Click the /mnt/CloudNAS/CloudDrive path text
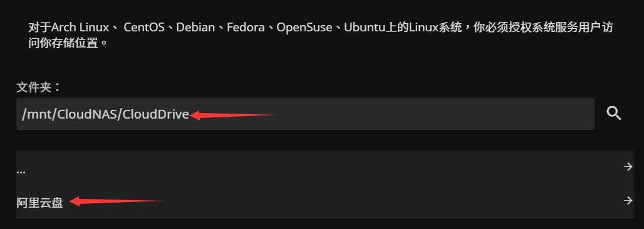Screen dimensions: 644x229 click(105, 114)
